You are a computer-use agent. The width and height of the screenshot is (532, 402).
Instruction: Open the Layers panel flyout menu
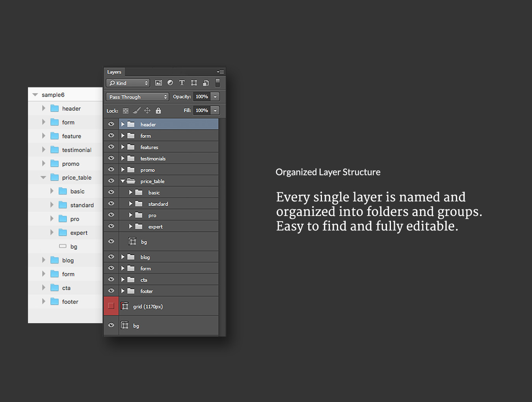point(221,72)
